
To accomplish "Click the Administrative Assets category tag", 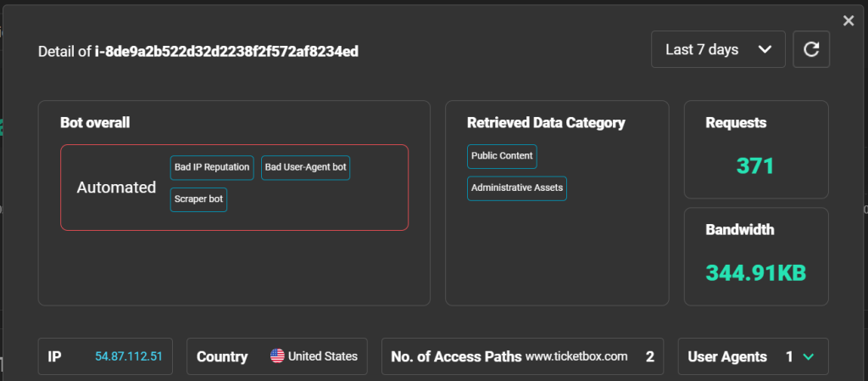I will coord(516,188).
